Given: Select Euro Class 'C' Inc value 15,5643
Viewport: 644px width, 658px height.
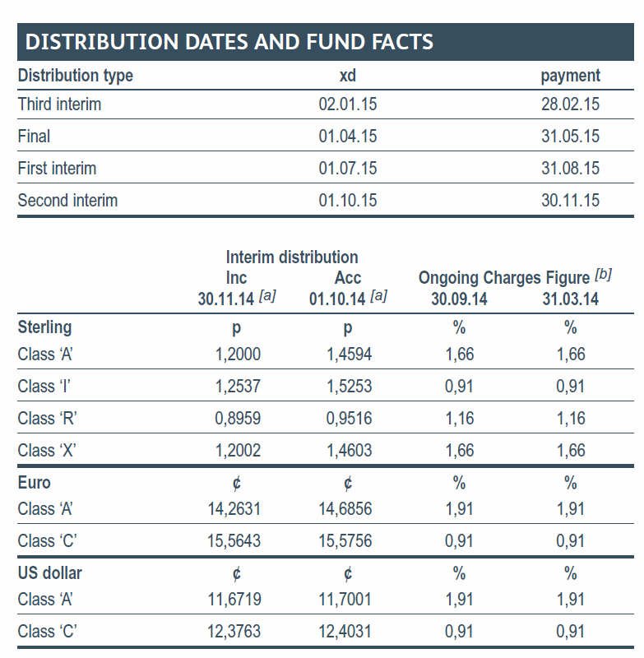Looking at the screenshot, I should [x=234, y=541].
